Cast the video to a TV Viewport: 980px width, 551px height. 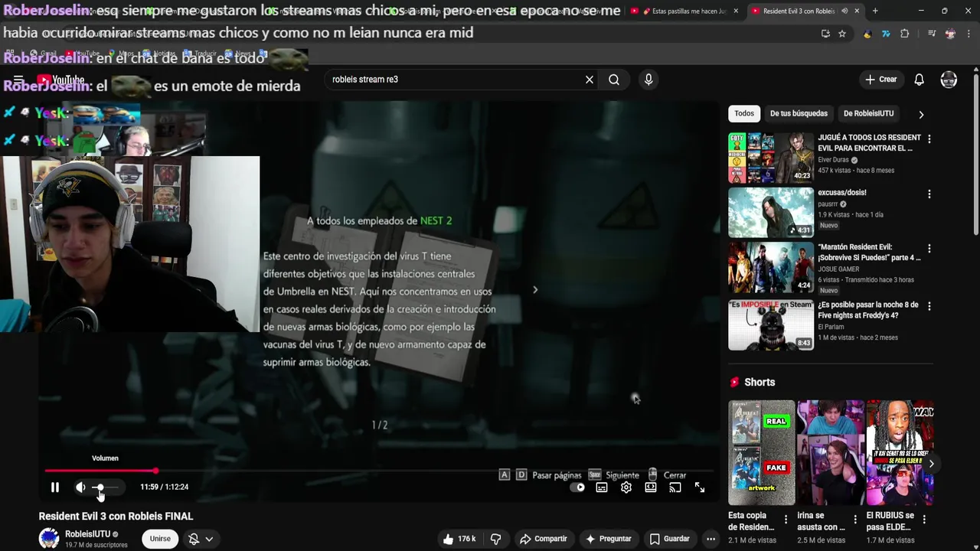(x=675, y=487)
